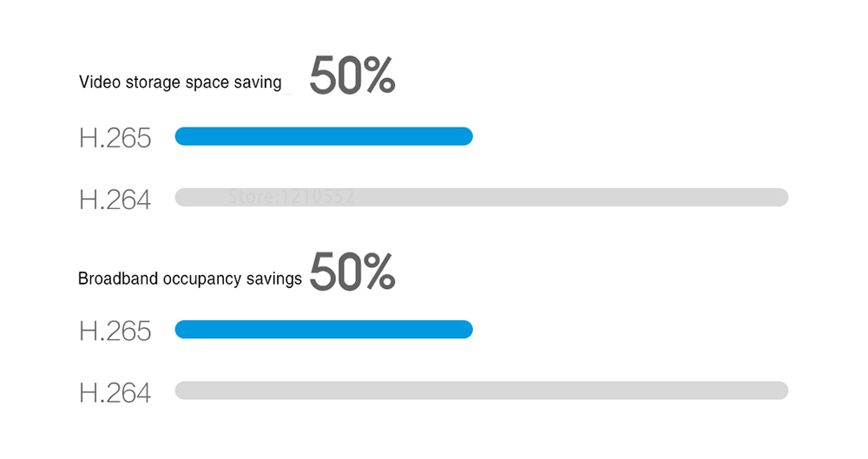Select the 50% figure beside Broadband occupancy
Viewport: 868px width, 459px height.
coord(352,272)
